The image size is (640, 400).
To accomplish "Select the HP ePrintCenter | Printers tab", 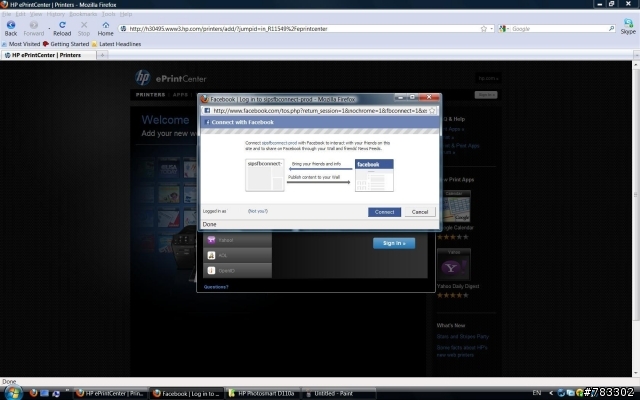I will coord(49,55).
